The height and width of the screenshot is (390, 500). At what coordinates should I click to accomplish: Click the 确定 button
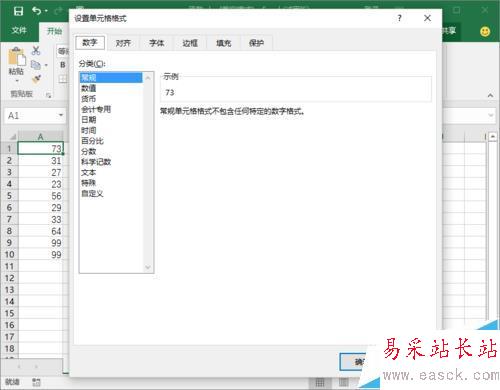(355, 362)
